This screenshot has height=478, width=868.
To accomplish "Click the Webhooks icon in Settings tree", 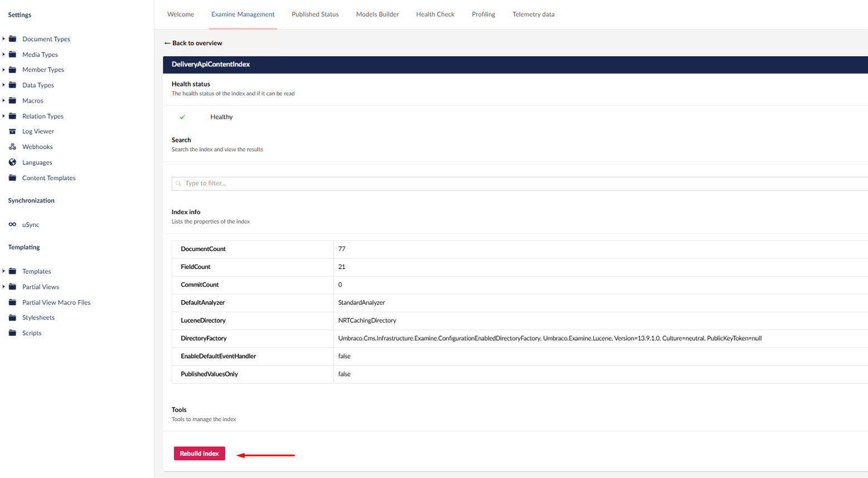I will pyautogui.click(x=12, y=147).
